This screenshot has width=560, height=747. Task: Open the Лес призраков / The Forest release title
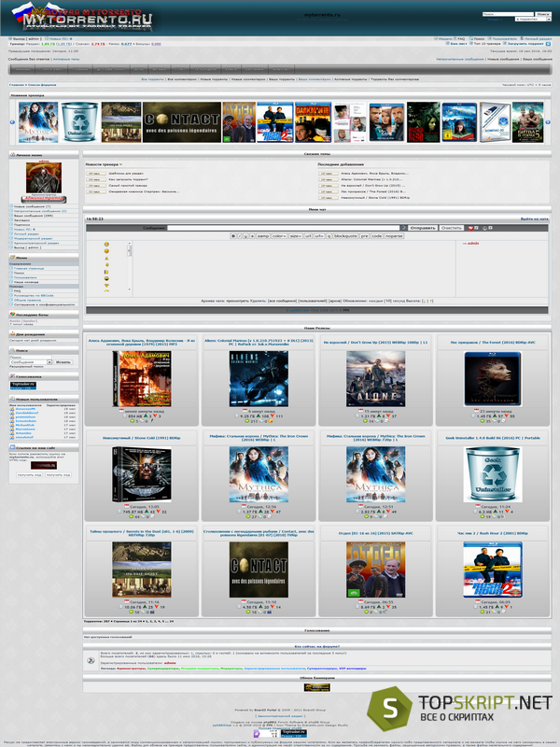tap(493, 342)
